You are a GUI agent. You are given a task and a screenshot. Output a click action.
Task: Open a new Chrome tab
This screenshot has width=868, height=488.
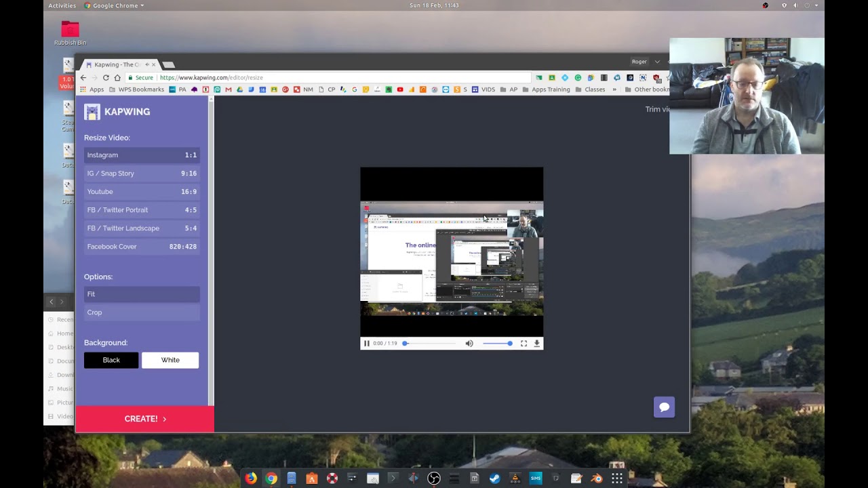(168, 65)
